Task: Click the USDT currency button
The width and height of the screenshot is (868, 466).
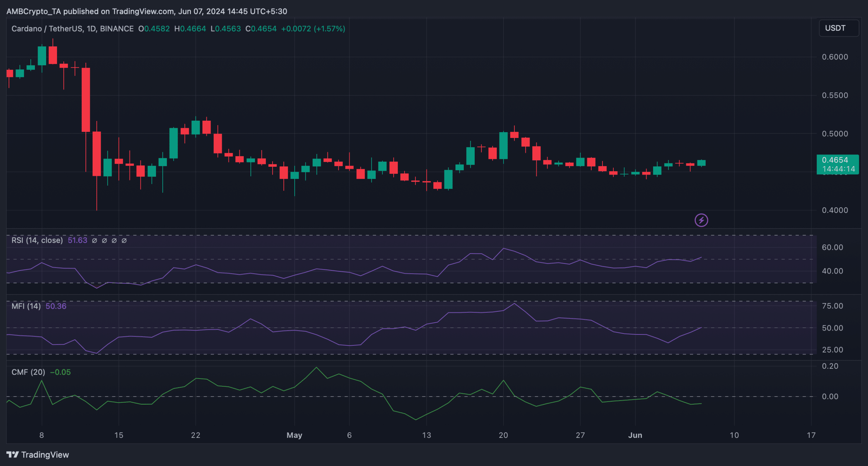Action: 839,28
